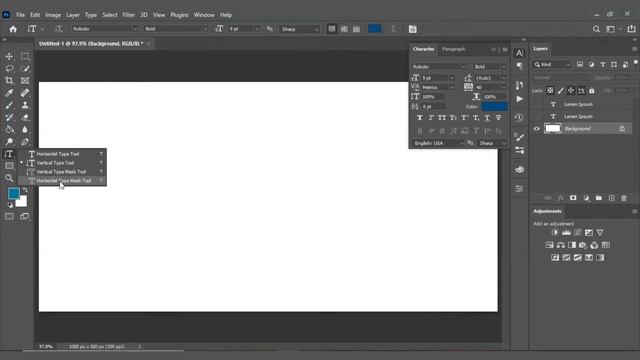Toggle Underline in Character panel

tap(487, 118)
